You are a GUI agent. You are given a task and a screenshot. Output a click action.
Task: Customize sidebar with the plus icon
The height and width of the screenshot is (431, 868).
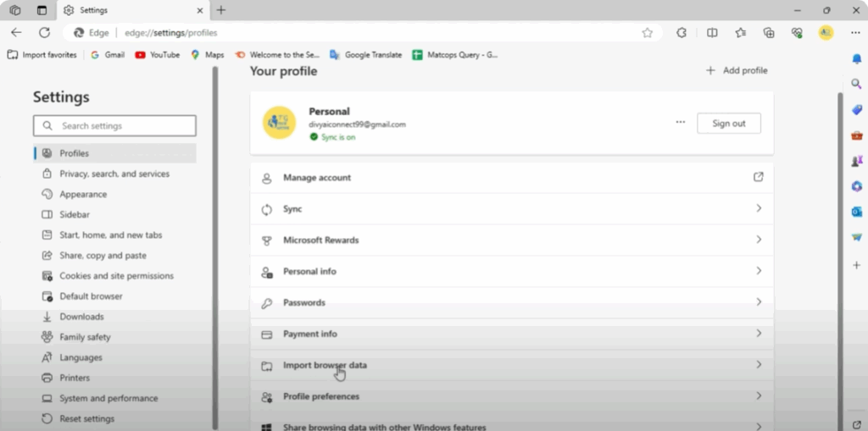click(x=857, y=266)
